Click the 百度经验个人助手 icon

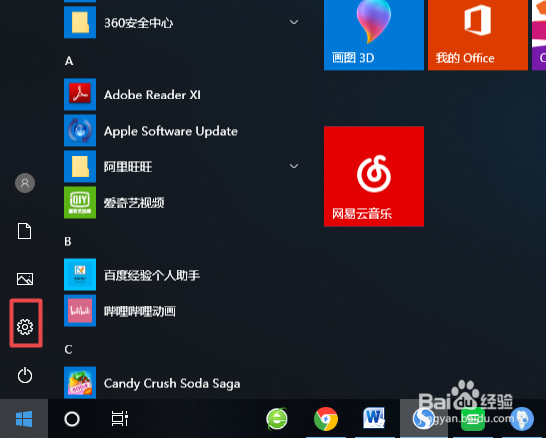tap(80, 274)
